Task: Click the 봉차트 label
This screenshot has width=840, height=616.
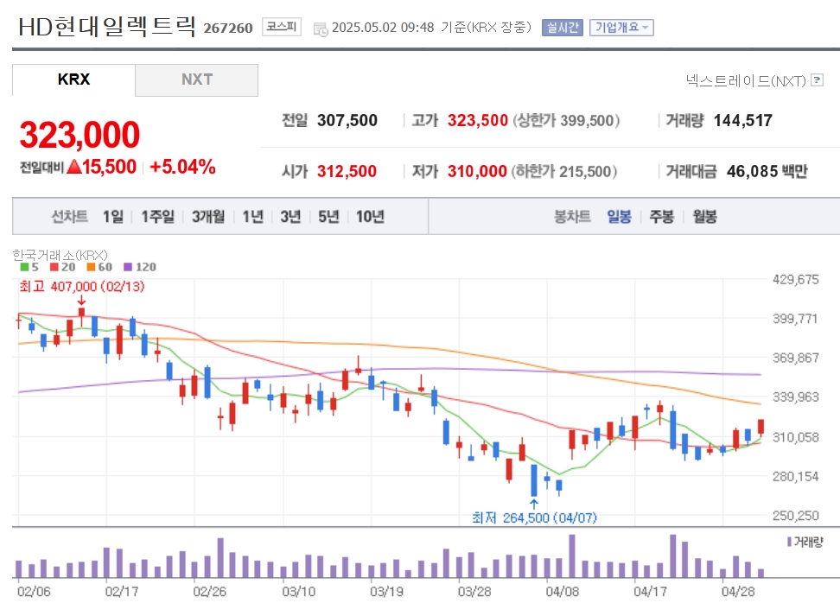Action: [x=572, y=216]
